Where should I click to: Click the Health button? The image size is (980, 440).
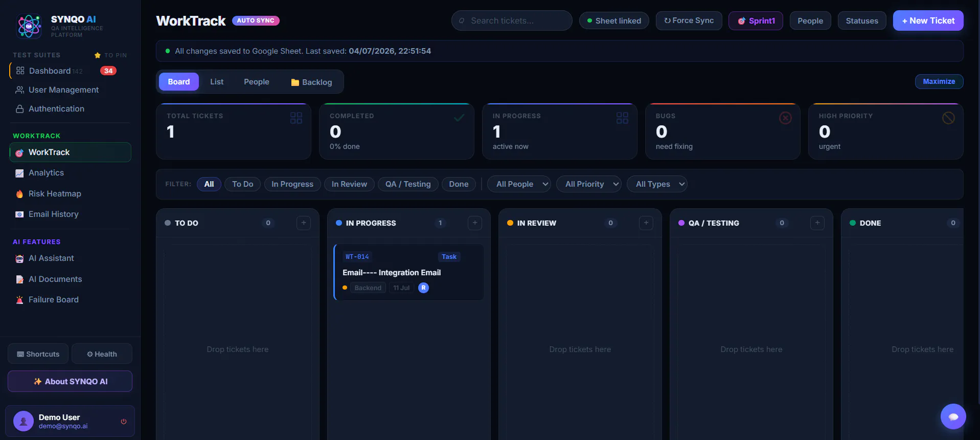[x=102, y=354]
